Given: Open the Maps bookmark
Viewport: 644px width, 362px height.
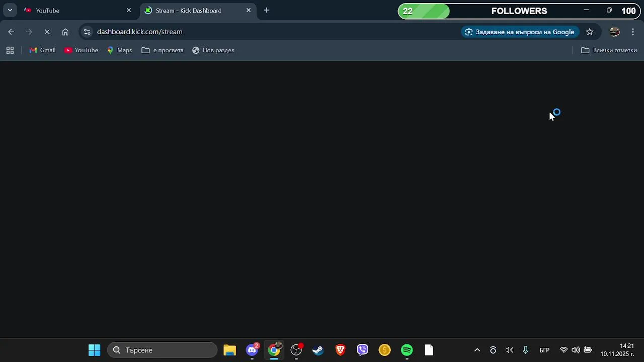Looking at the screenshot, I should click(x=119, y=50).
